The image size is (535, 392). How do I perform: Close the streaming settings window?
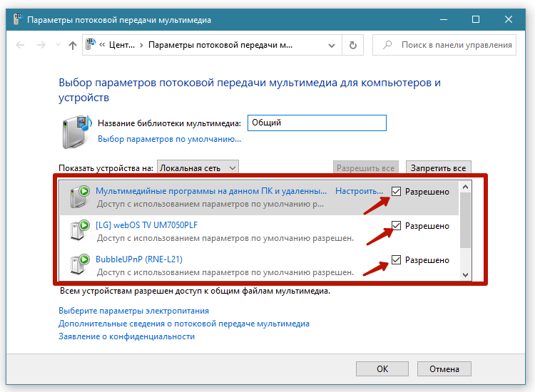[509, 19]
